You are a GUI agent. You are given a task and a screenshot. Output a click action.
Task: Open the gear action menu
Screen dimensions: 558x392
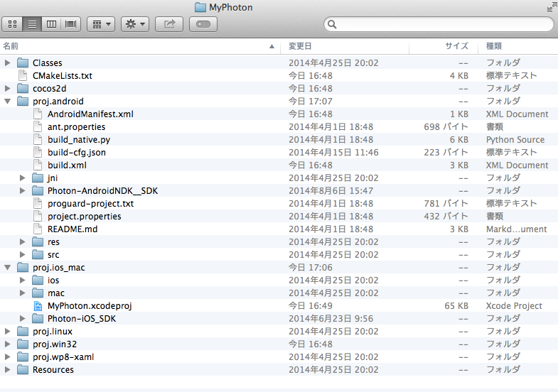[135, 24]
